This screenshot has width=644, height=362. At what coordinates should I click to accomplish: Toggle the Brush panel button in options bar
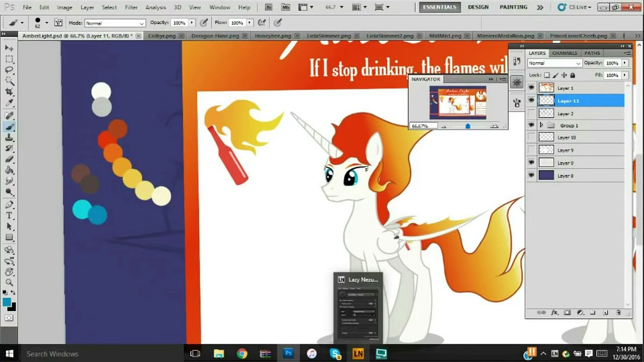[x=58, y=23]
